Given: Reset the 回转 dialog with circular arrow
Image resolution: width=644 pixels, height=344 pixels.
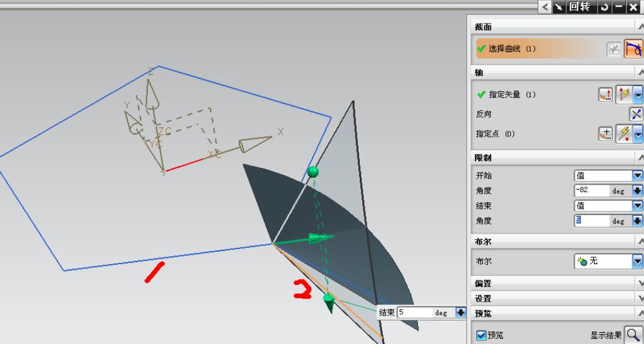Looking at the screenshot, I should [604, 7].
